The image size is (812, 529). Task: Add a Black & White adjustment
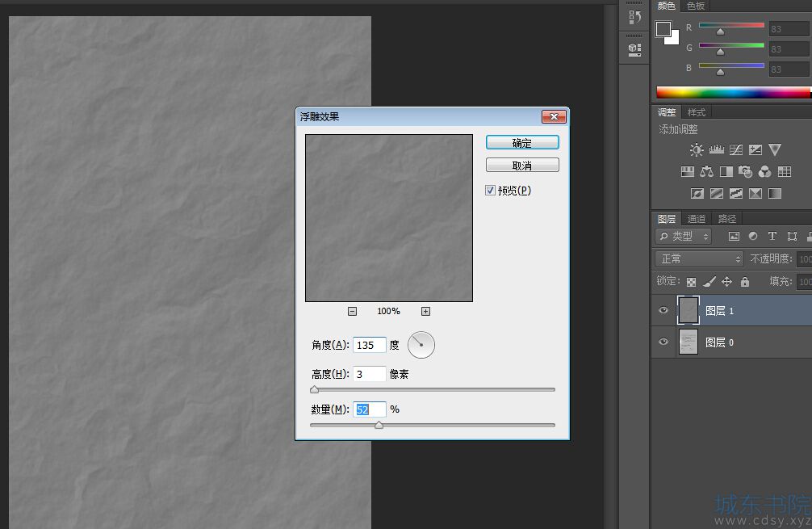[726, 171]
